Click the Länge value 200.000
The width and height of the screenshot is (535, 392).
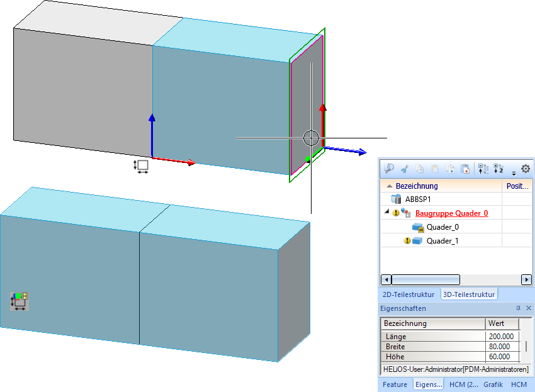[x=501, y=337]
